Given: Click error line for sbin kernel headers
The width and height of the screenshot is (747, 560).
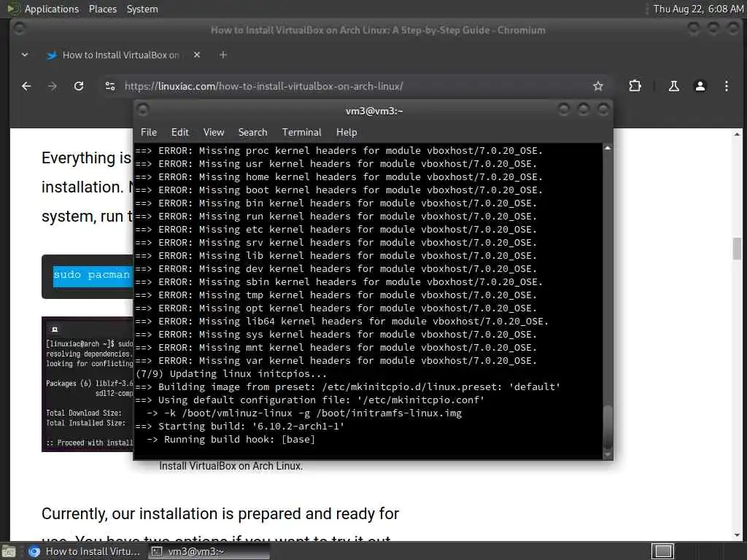Looking at the screenshot, I should pyautogui.click(x=338, y=282).
